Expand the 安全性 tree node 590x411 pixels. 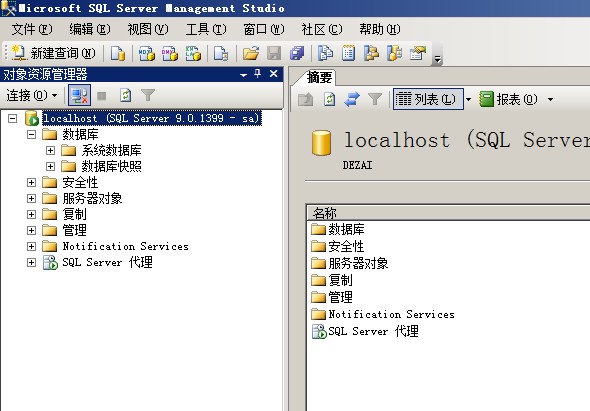coord(31,183)
